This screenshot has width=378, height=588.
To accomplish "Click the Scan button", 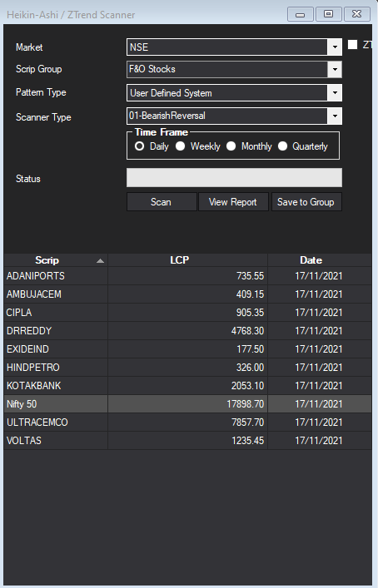I will click(x=162, y=202).
